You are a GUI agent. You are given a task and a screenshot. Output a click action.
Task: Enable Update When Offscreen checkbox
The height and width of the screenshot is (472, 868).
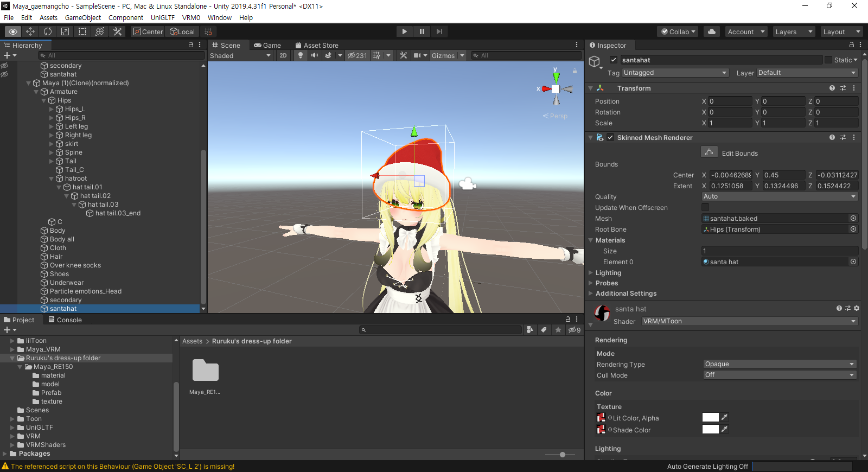pyautogui.click(x=705, y=207)
